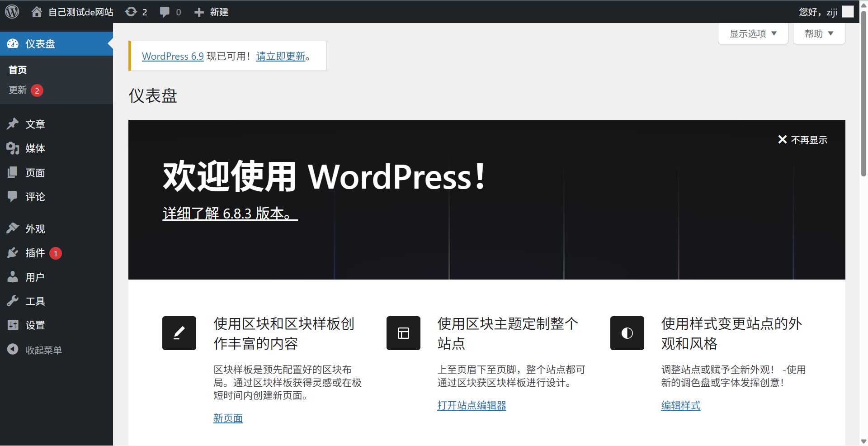This screenshot has height=446, width=868.
Task: Click the 仪表盘 dashboard gauge icon
Action: click(13, 44)
